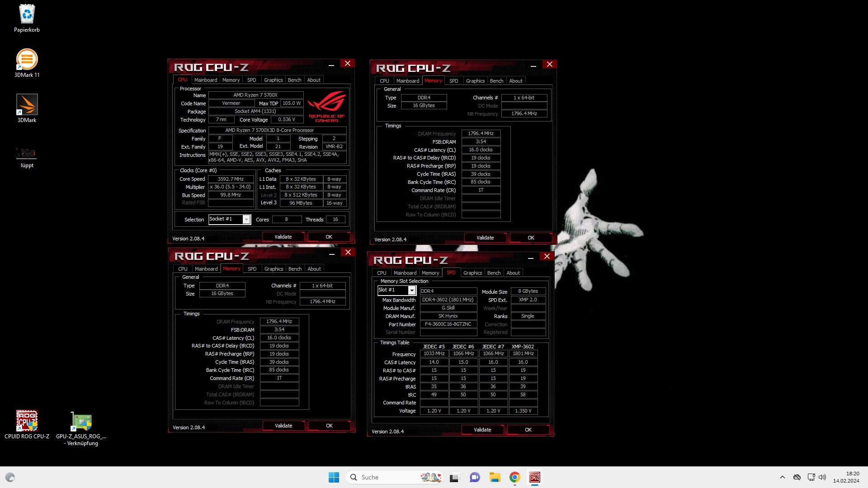Open the Slot #1 memory slot dropdown
Screen dimensions: 868x488
coord(396,290)
